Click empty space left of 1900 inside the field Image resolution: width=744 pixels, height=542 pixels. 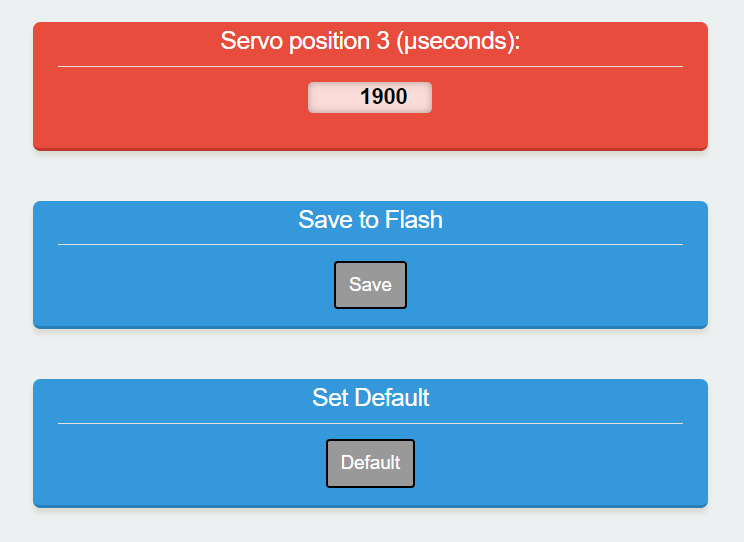coord(330,97)
